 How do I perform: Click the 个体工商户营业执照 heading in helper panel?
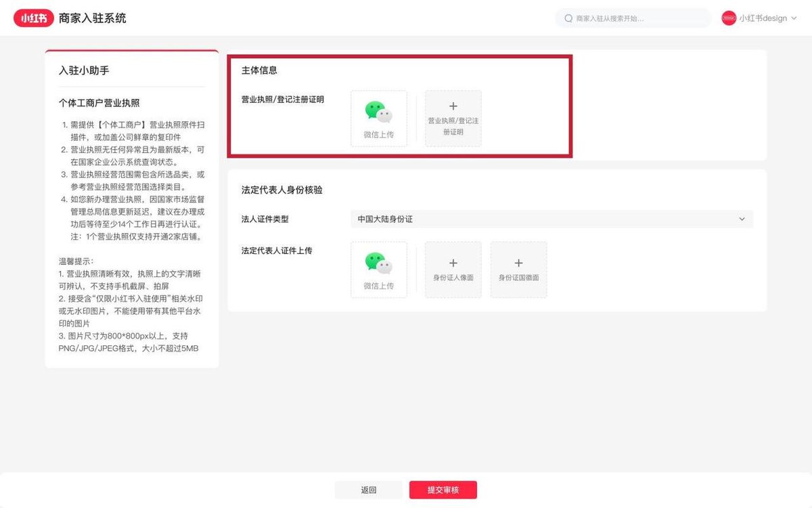(x=99, y=103)
